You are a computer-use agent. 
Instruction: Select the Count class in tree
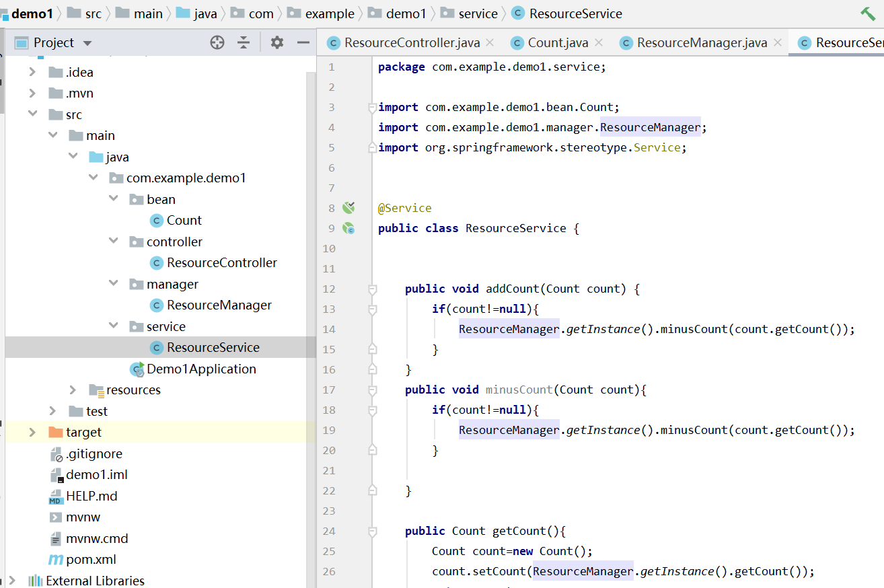click(x=184, y=220)
